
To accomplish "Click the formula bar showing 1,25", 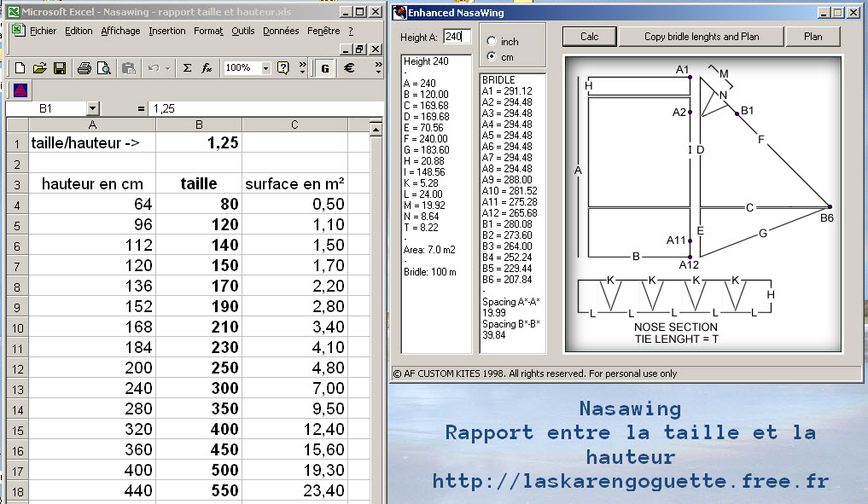I will tap(265, 109).
